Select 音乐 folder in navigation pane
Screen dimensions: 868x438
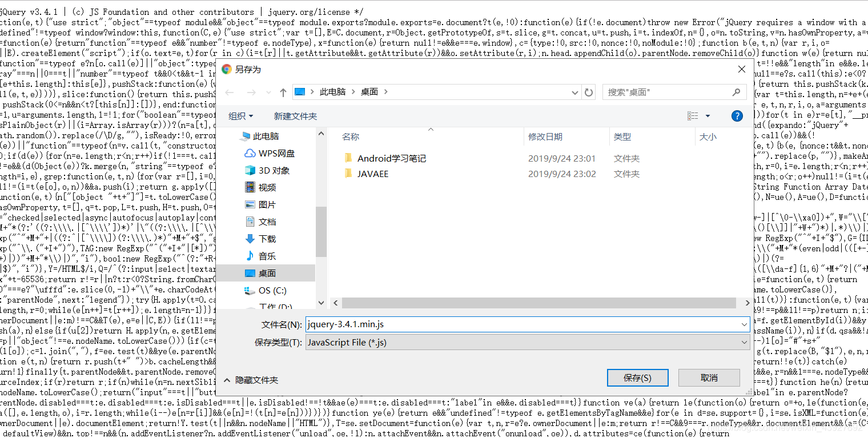(267, 256)
